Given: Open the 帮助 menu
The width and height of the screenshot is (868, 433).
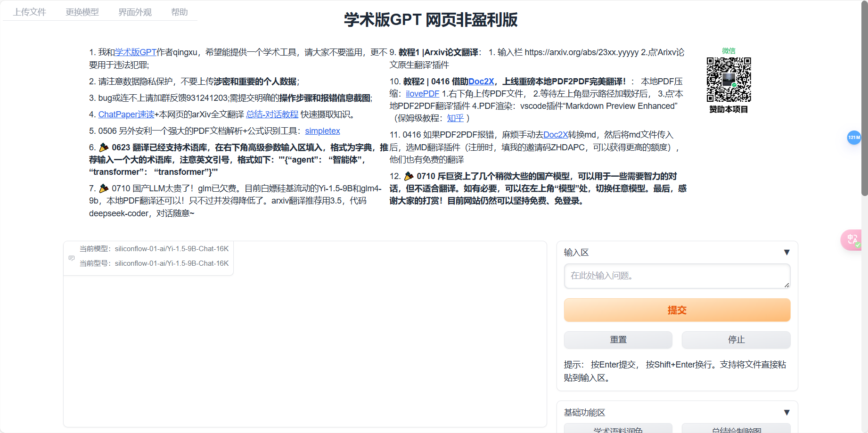Looking at the screenshot, I should pyautogui.click(x=180, y=12).
